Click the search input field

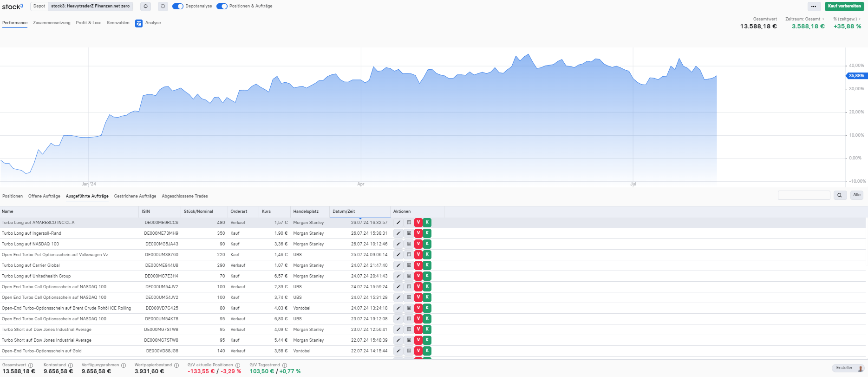[x=804, y=195]
